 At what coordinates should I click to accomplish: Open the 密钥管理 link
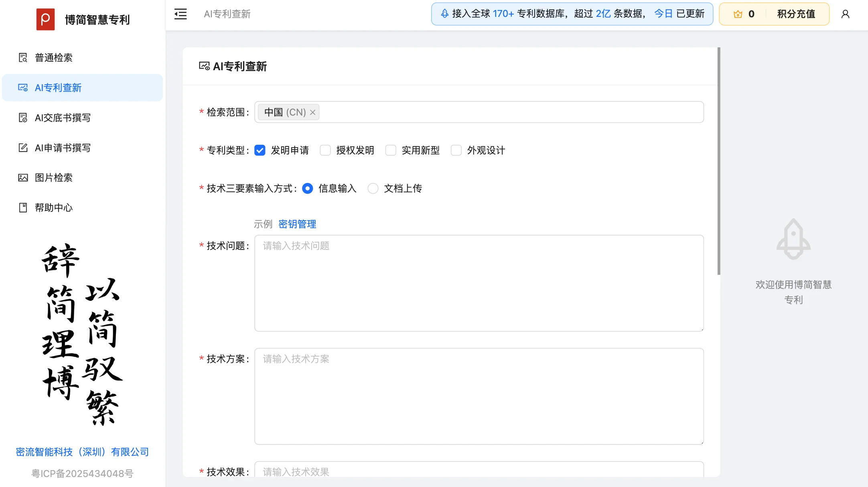click(x=297, y=224)
